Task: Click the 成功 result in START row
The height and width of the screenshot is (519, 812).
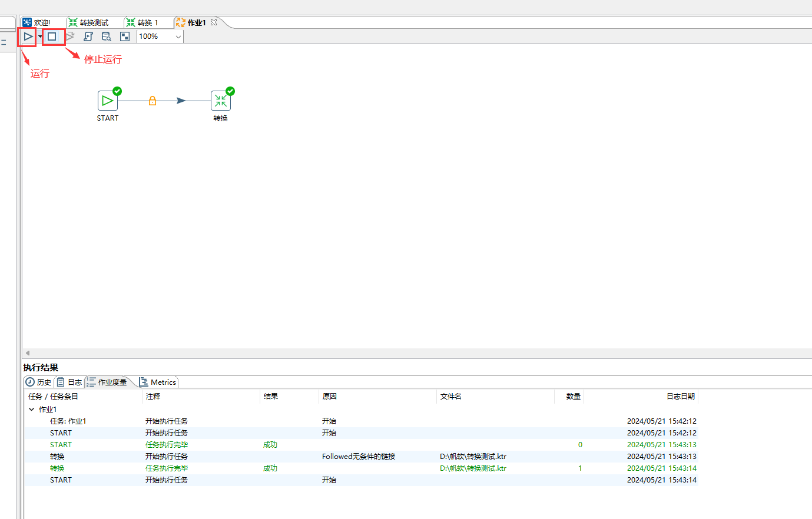Action: click(270, 444)
